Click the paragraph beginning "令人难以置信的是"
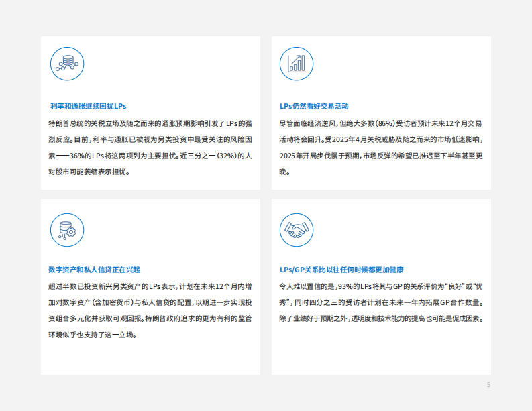This screenshot has height=411, width=532. point(380,302)
